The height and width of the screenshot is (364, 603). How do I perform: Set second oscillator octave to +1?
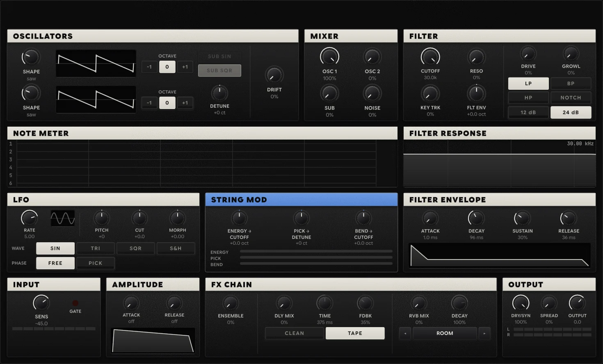(x=185, y=103)
